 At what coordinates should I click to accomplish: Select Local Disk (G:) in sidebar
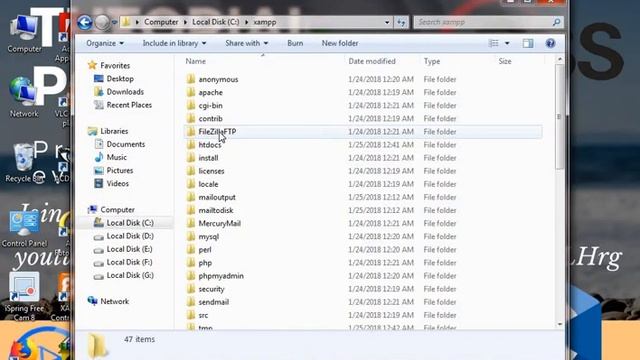coord(130,275)
